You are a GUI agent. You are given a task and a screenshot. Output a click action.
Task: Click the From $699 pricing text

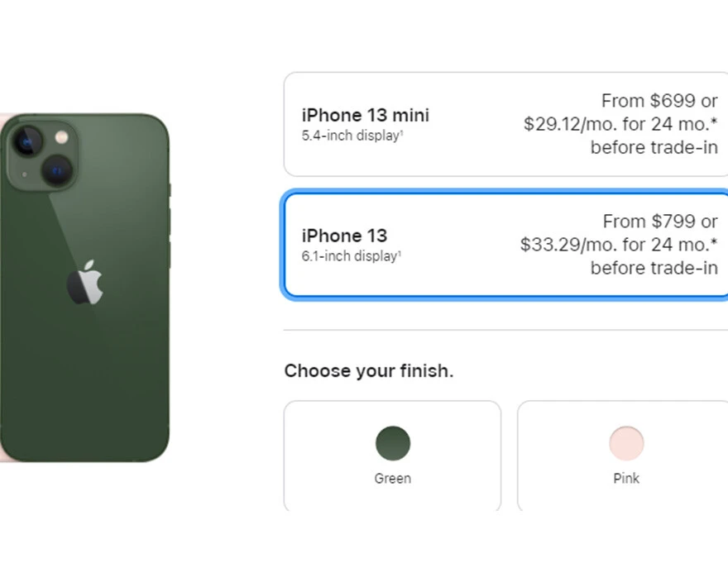[x=659, y=101]
